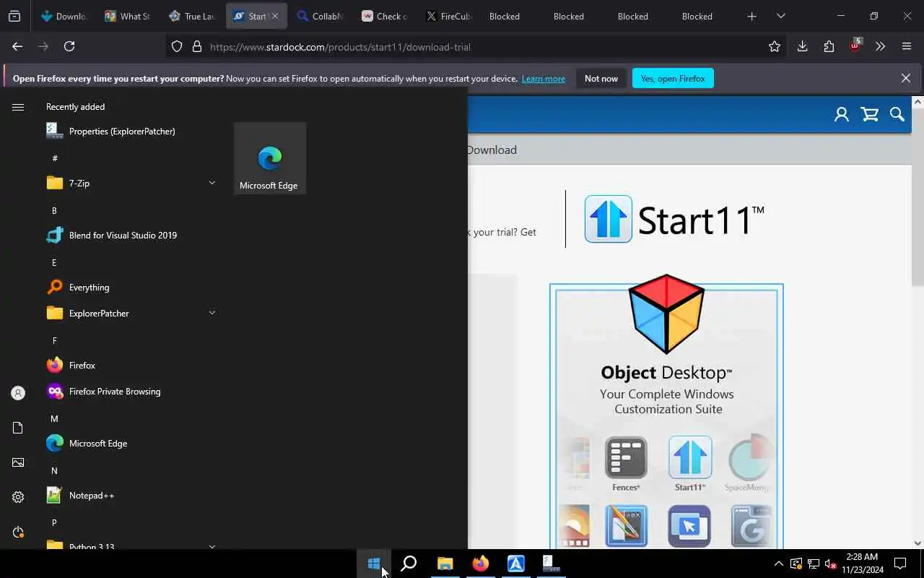Open File Explorer from taskbar
The height and width of the screenshot is (578, 924).
click(445, 564)
